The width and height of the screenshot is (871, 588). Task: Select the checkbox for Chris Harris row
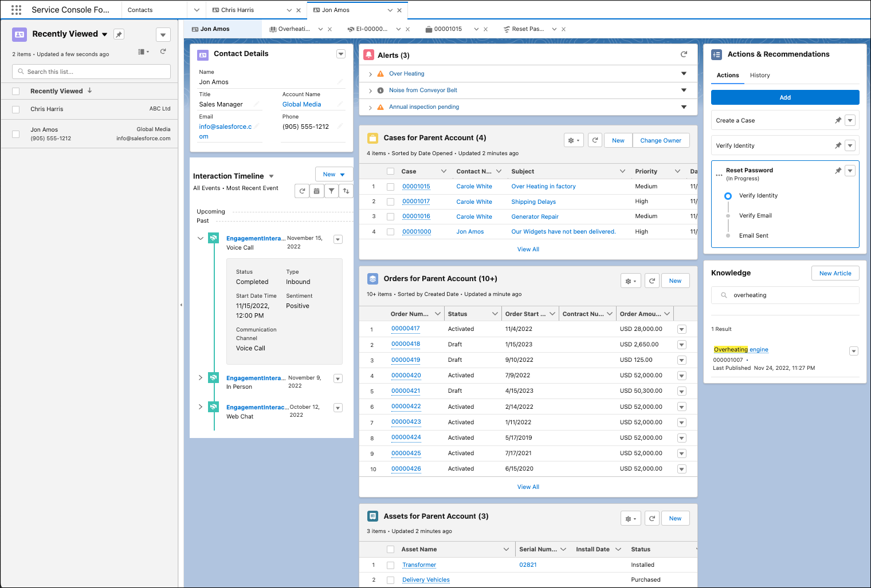pyautogui.click(x=15, y=109)
